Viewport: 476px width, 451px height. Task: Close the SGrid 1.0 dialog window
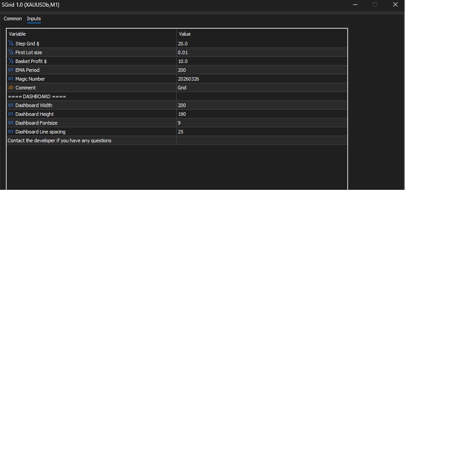(395, 4)
